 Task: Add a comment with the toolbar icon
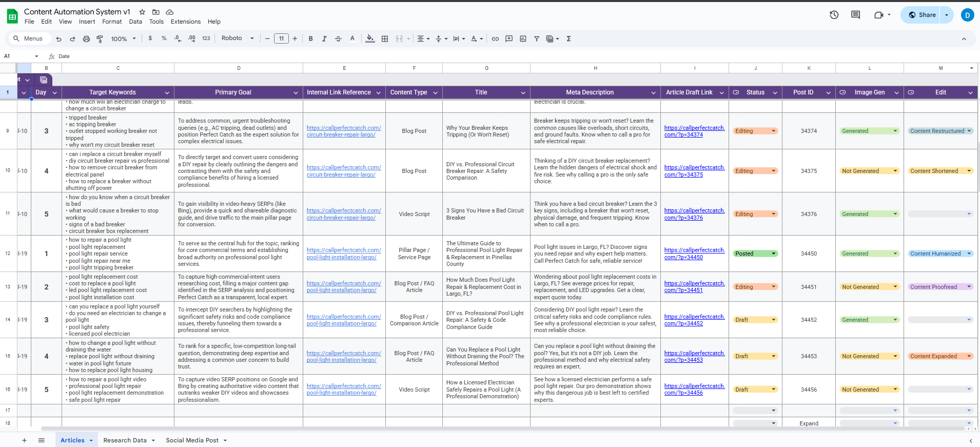pos(509,38)
